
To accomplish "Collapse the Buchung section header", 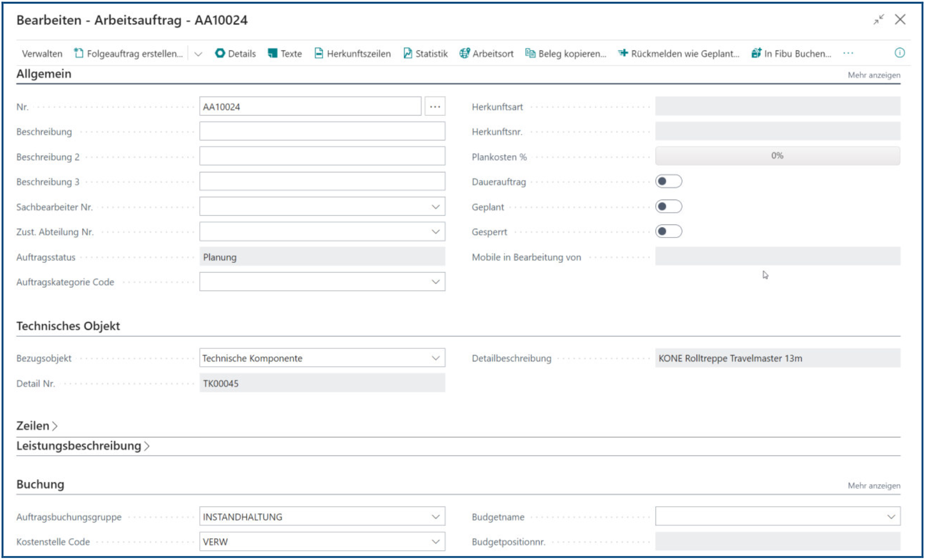I will point(40,485).
